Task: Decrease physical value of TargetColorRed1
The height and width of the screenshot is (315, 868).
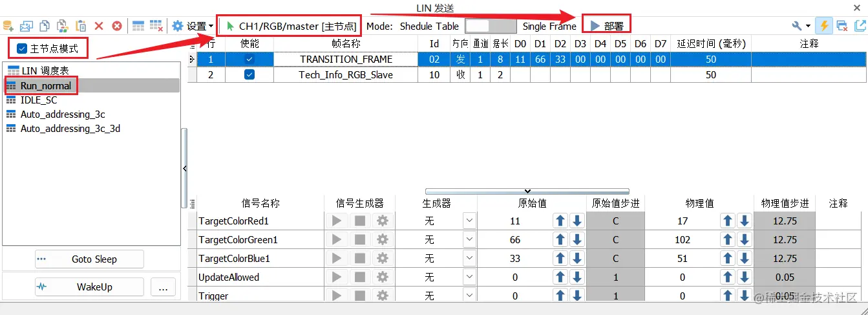Action: pos(745,221)
